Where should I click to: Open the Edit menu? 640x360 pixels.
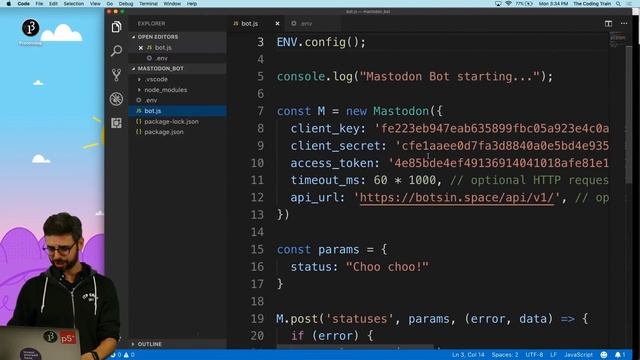(53, 4)
